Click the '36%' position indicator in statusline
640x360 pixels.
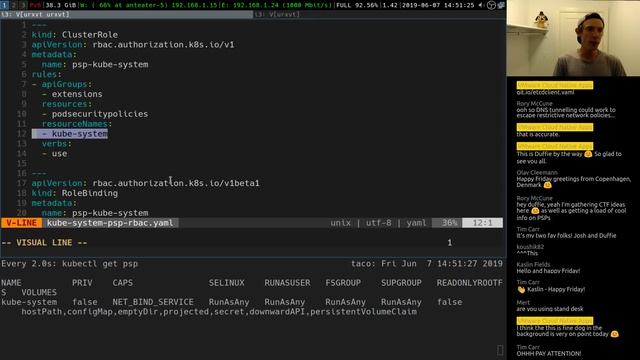[x=449, y=223]
